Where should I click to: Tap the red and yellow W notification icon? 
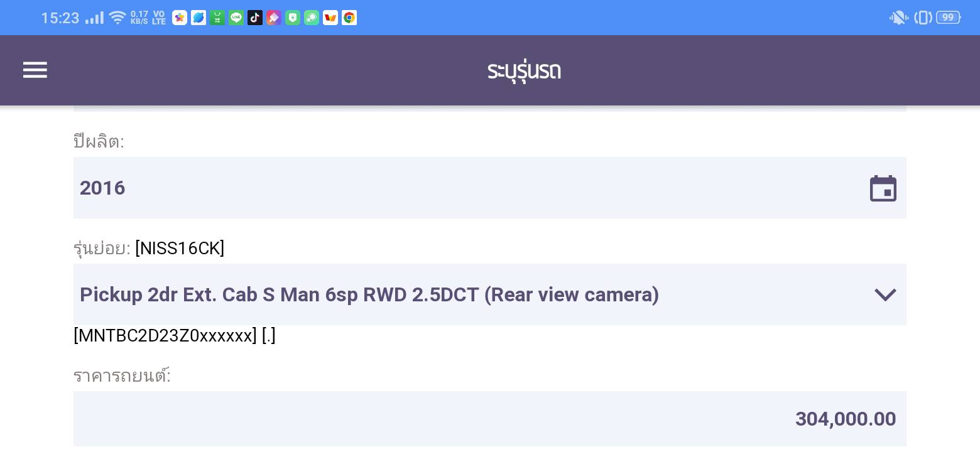click(x=330, y=18)
